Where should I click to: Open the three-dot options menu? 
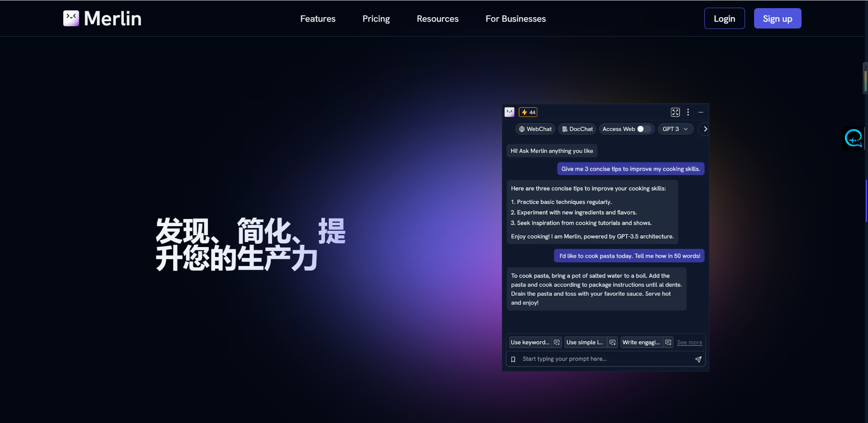pos(688,112)
